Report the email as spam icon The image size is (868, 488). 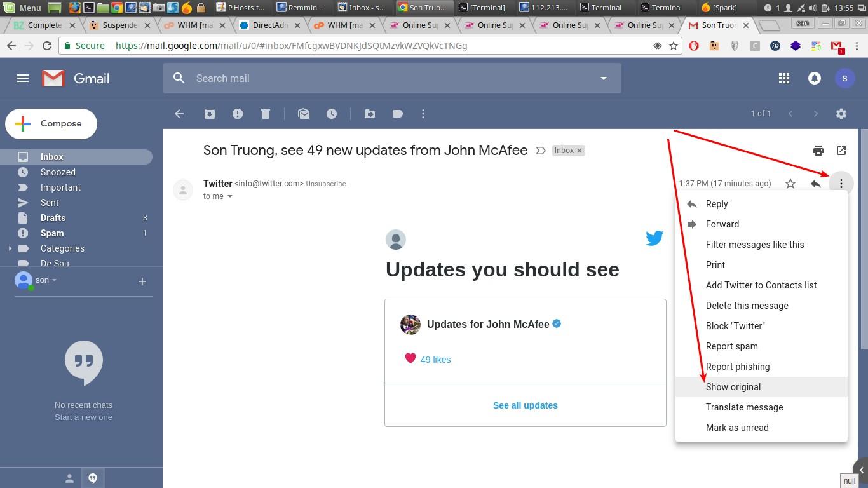click(x=238, y=114)
